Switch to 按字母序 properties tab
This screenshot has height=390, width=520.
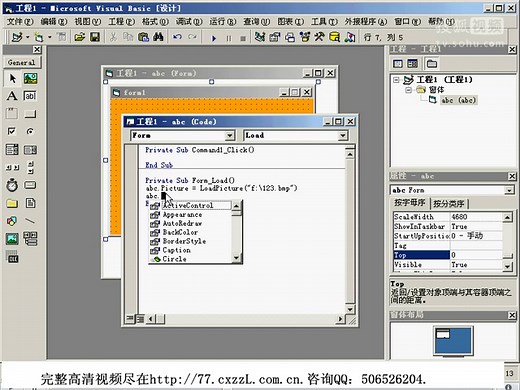pyautogui.click(x=410, y=203)
